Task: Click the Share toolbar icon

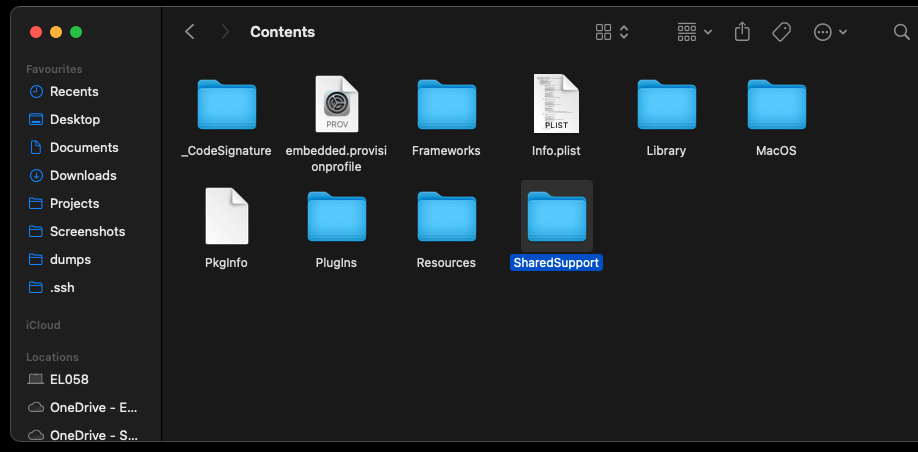Action: point(742,32)
